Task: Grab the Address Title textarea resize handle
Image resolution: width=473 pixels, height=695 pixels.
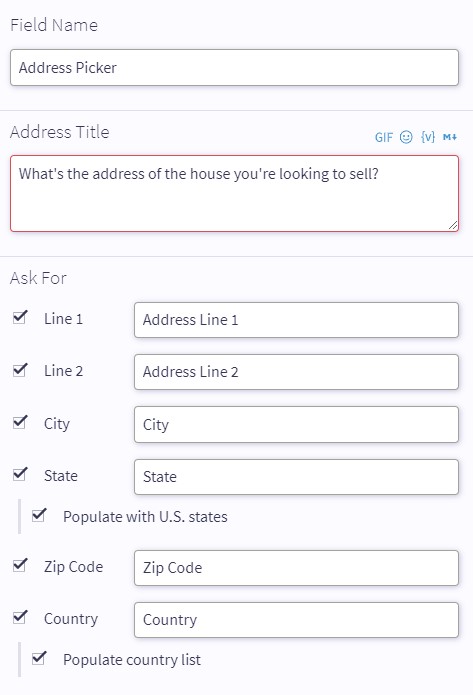Action: point(453,226)
